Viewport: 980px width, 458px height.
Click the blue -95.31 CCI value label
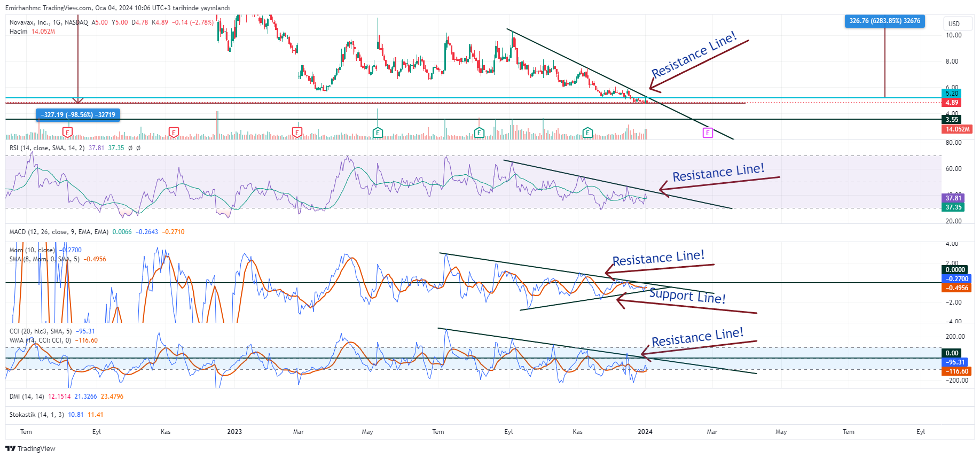tap(956, 362)
